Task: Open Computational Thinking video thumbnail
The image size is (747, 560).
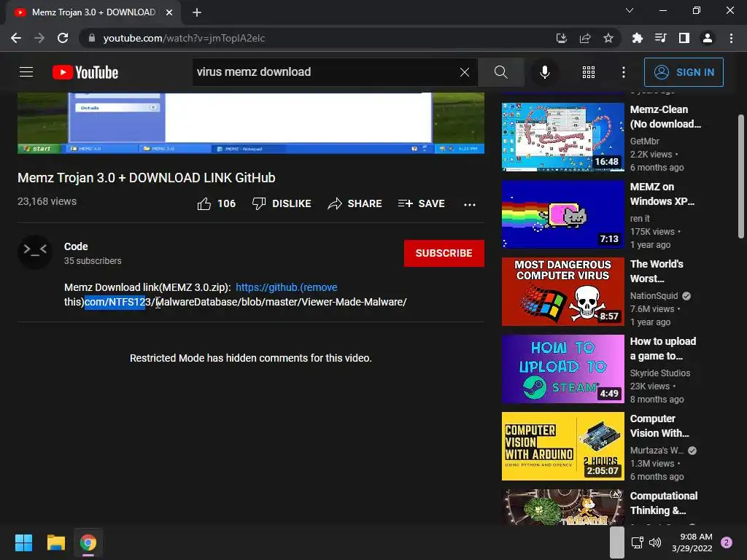Action: pos(562,507)
